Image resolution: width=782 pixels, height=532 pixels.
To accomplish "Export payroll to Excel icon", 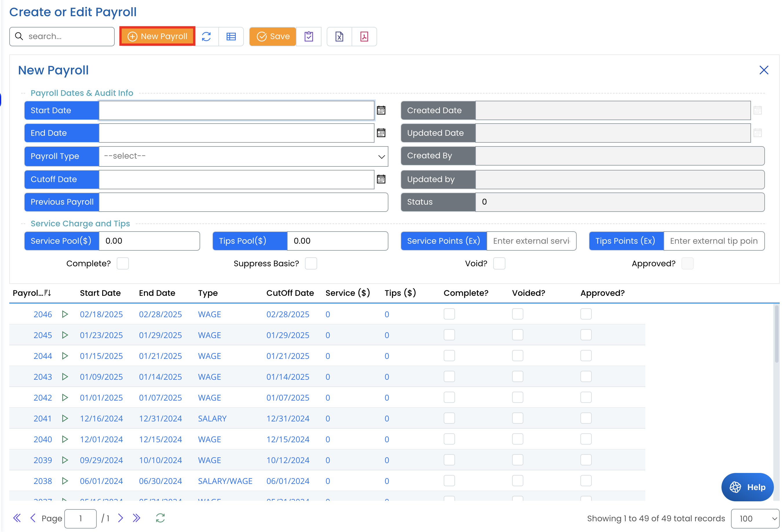I will click(339, 36).
